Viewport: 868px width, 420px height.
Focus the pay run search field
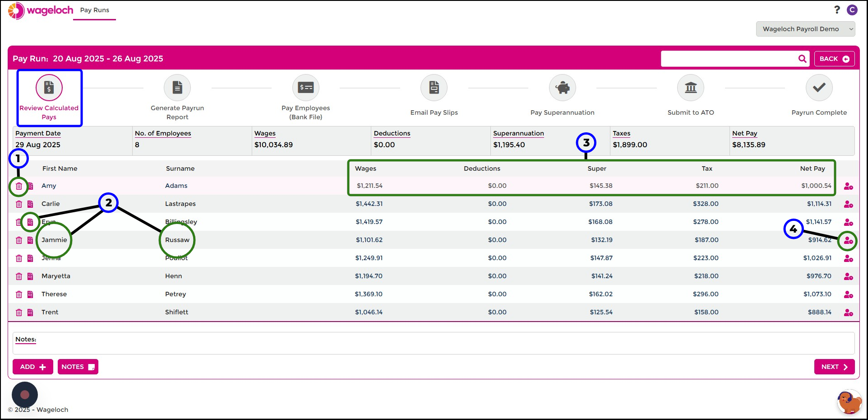729,59
